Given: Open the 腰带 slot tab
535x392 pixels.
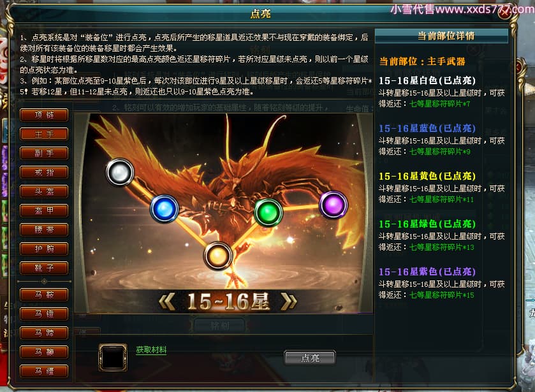Looking at the screenshot, I should [44, 229].
